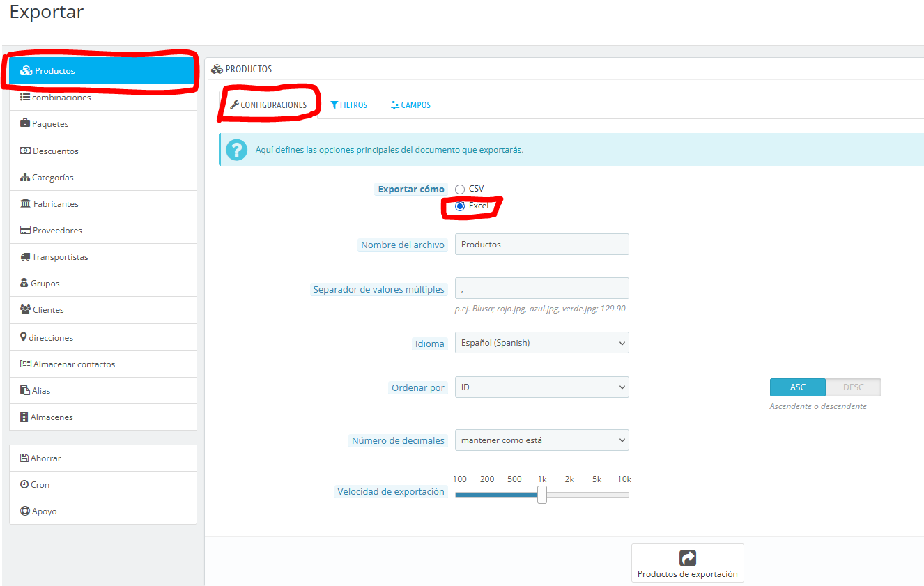Click the blue question mark help icon
The width and height of the screenshot is (924, 586).
[237, 150]
